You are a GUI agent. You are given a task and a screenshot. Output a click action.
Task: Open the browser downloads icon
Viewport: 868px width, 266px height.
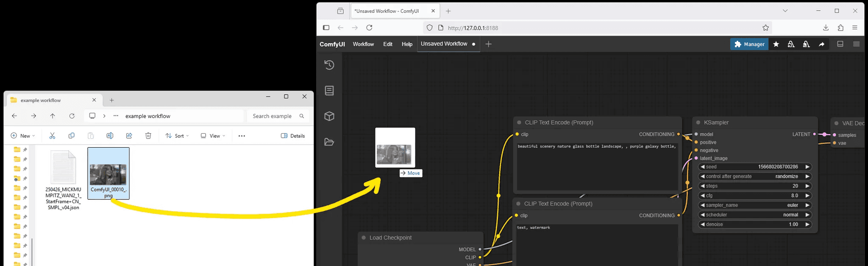826,28
